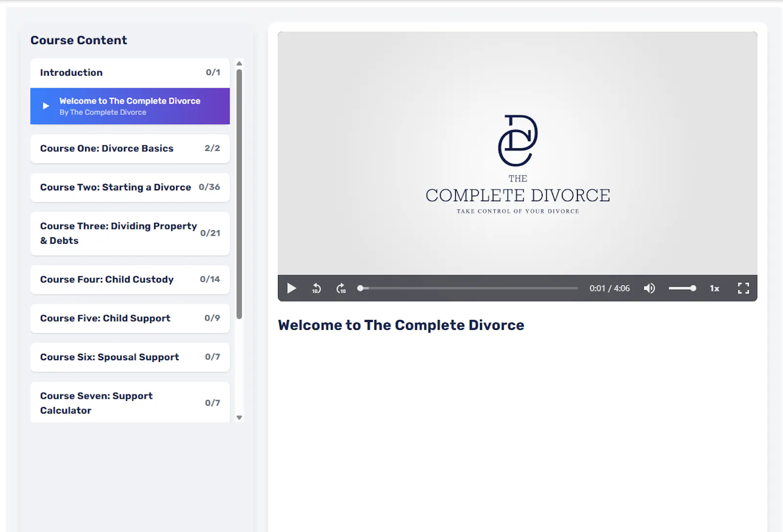Click the course list scroll up arrow
This screenshot has height=532, width=783.
[x=239, y=63]
